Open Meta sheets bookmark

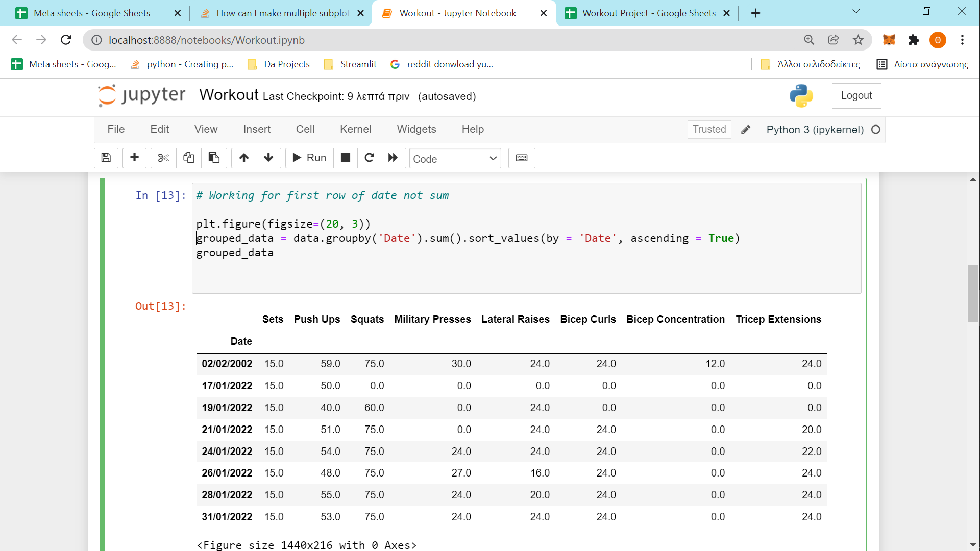(x=64, y=64)
